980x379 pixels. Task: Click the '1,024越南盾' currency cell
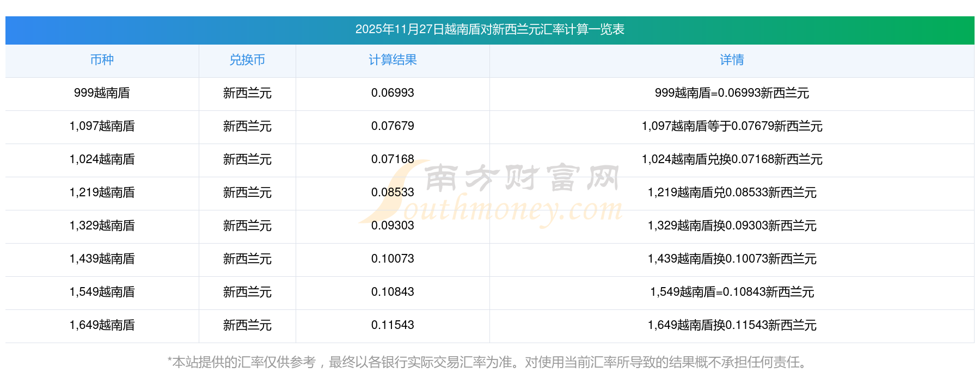[102, 159]
